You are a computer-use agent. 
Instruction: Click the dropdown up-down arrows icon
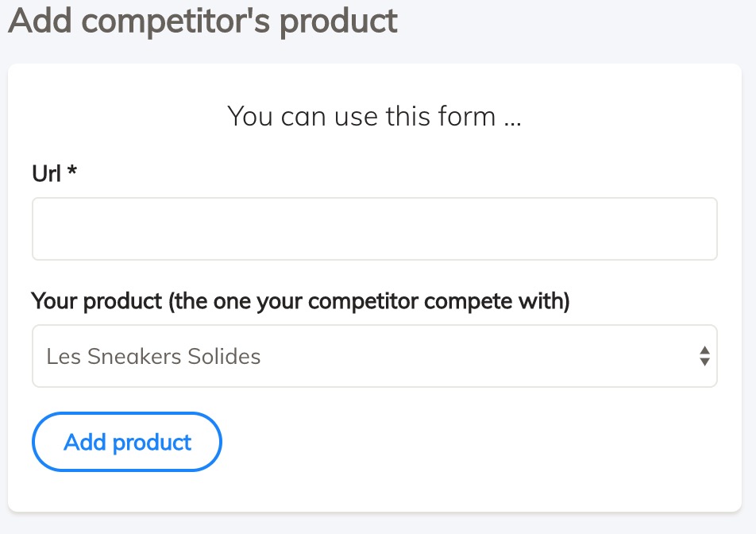click(704, 356)
